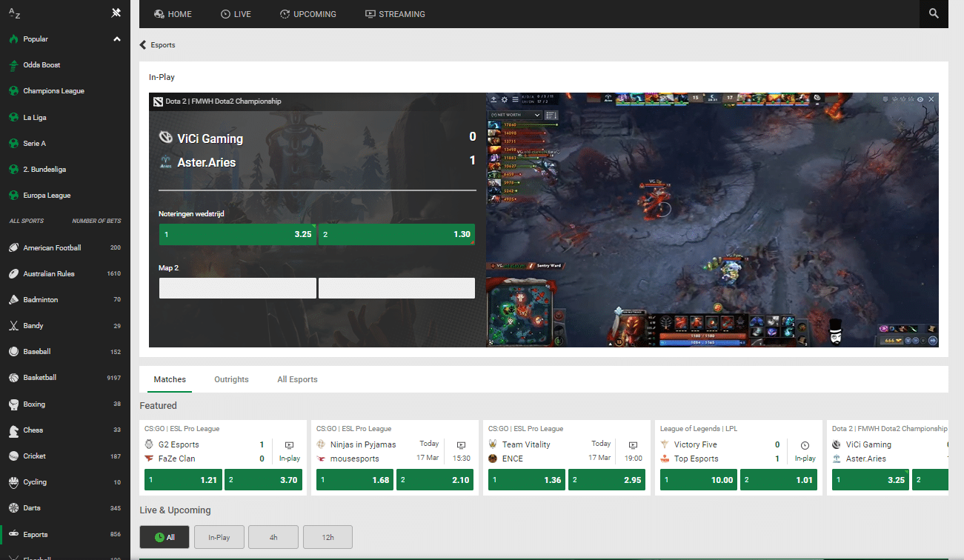964x560 pixels.
Task: Open La Liga from the Popular list
Action: pos(35,117)
